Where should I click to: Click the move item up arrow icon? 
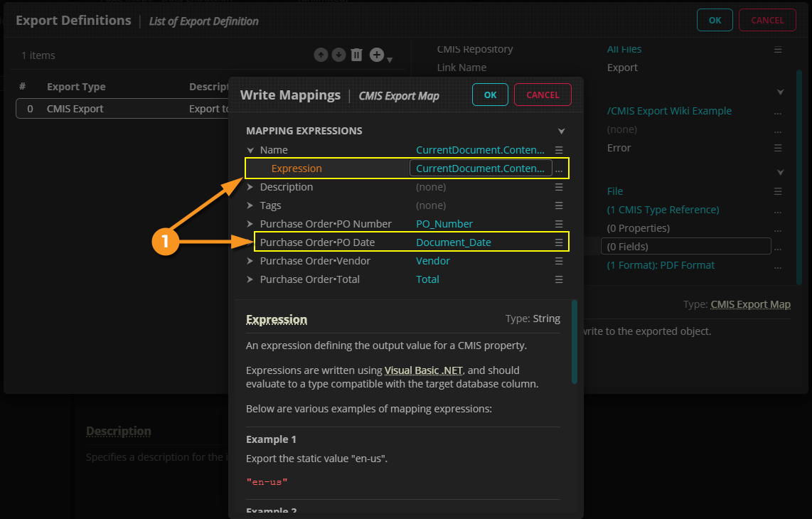click(321, 55)
